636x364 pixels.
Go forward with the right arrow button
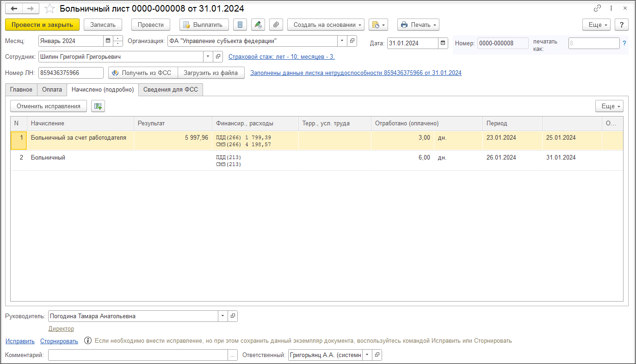click(31, 9)
